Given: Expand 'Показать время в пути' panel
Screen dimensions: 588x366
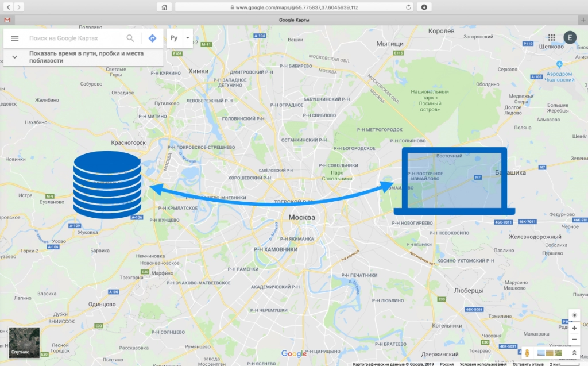Looking at the screenshot, I should point(14,57).
